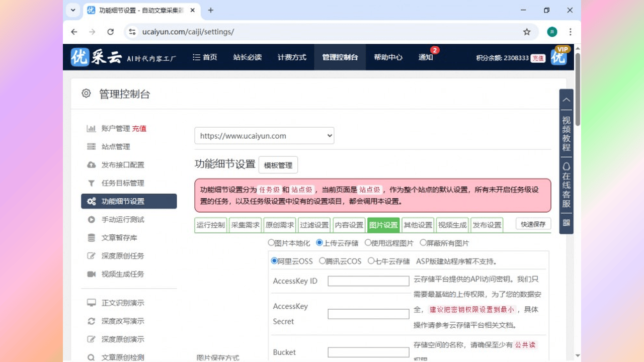Switch to the 过滤设置 tab

click(x=313, y=225)
